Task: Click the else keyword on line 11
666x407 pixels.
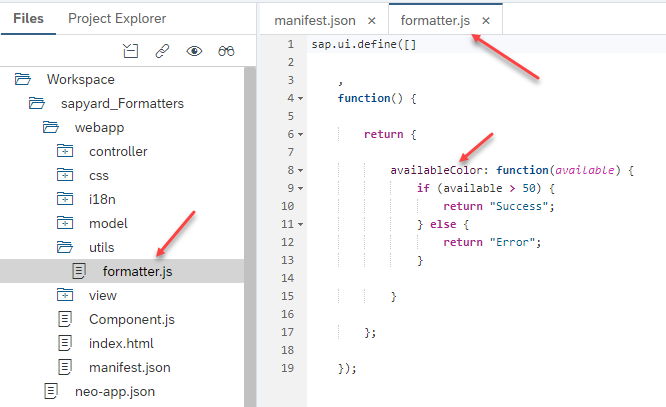Action: (x=443, y=224)
